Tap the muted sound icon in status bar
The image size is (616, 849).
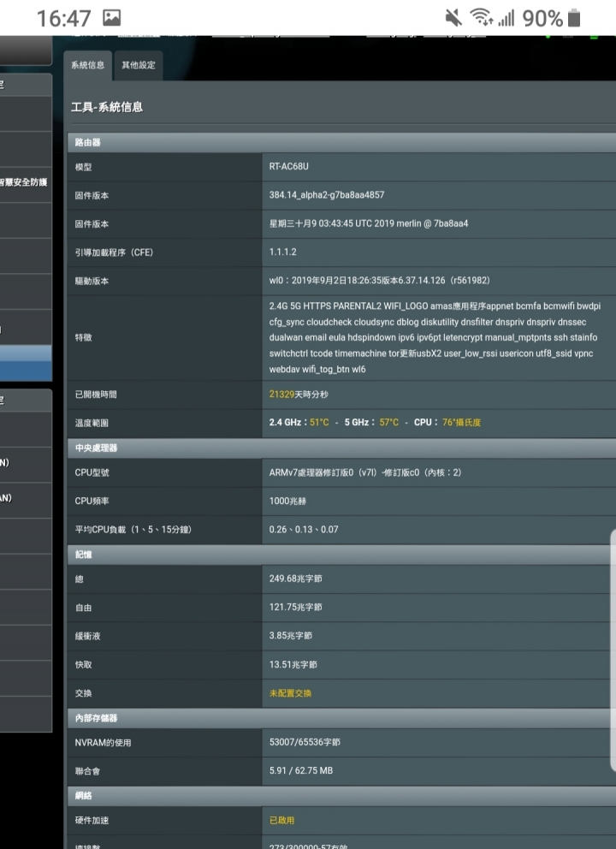453,18
